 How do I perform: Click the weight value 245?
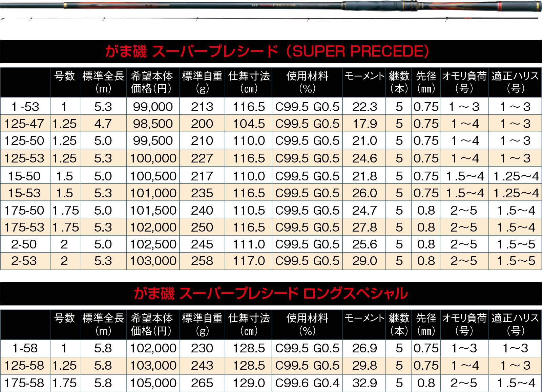[202, 244]
